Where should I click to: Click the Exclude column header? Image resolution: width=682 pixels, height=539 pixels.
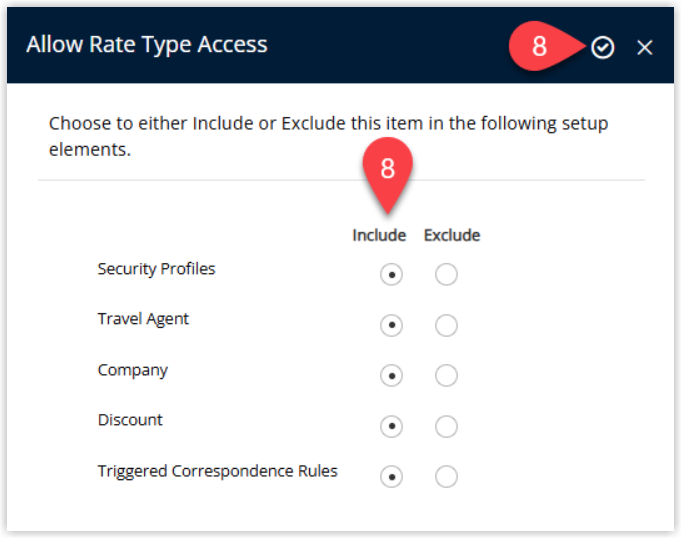click(452, 235)
